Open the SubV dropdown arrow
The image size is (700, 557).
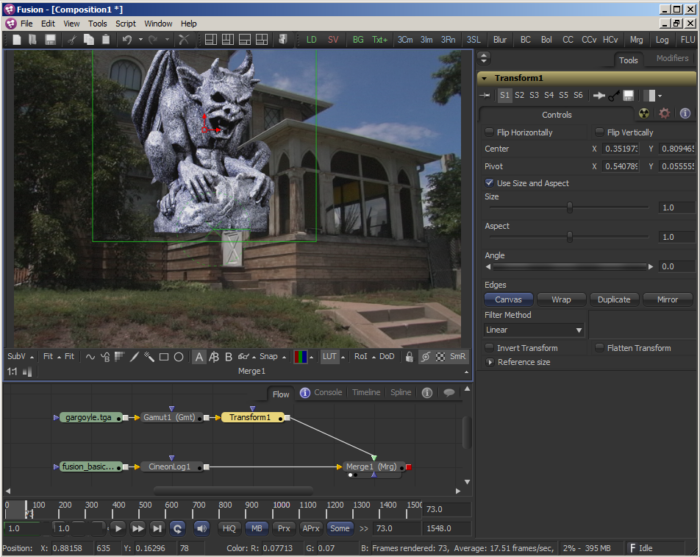click(32, 357)
